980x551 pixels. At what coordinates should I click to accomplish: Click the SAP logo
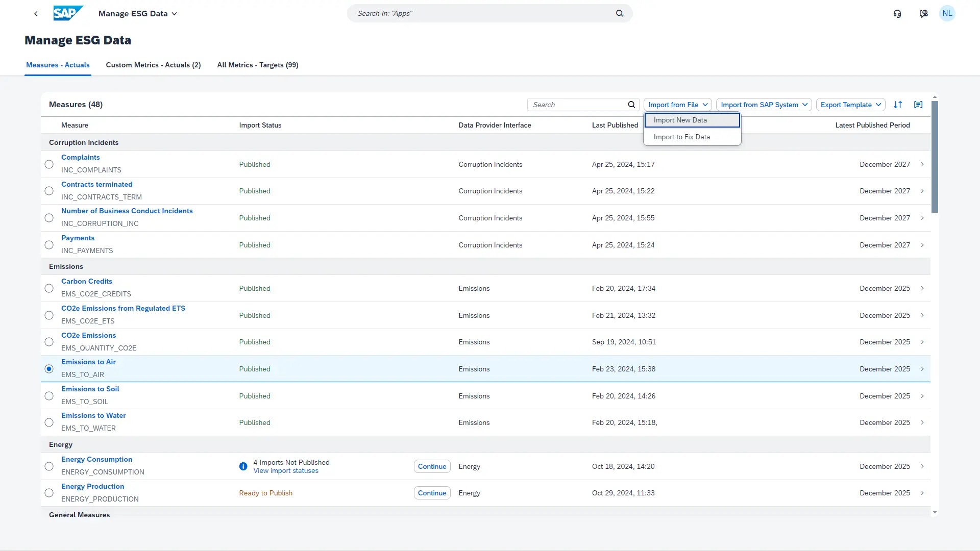click(68, 13)
